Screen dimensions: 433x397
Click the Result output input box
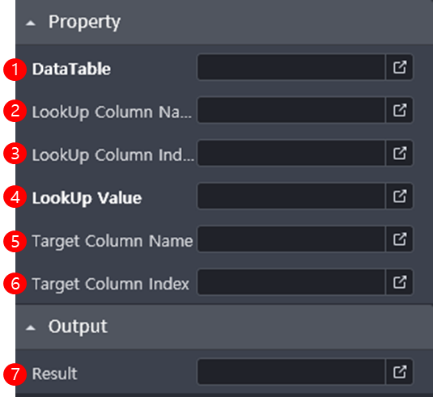coord(291,372)
